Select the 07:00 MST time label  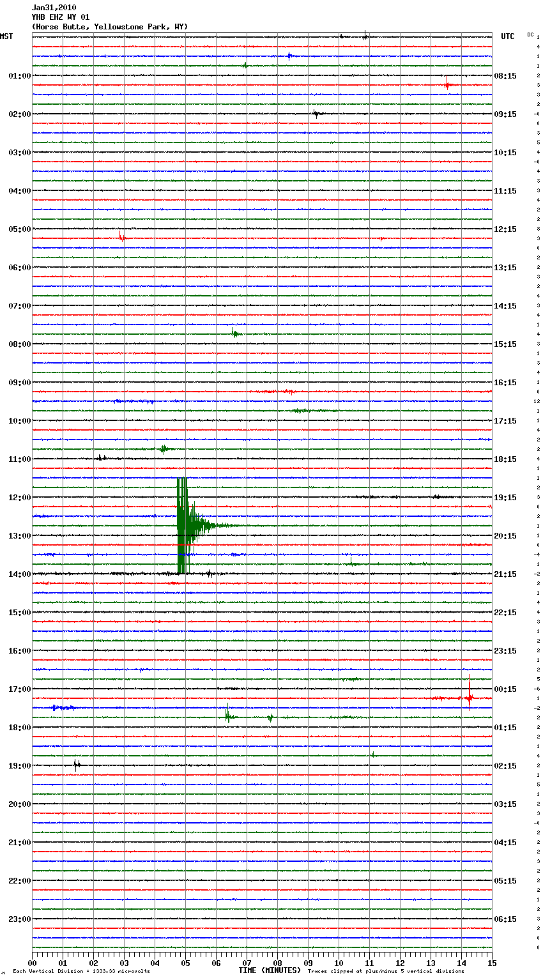pyautogui.click(x=20, y=306)
